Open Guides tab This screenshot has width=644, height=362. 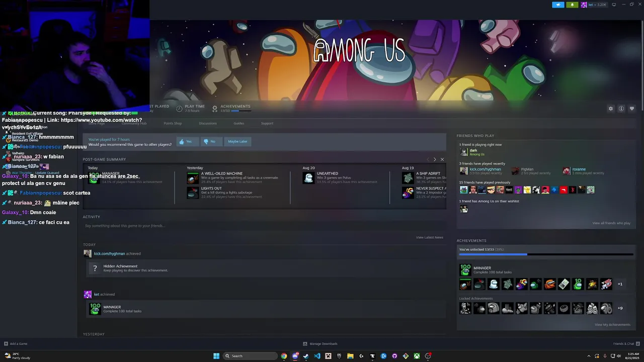(x=239, y=124)
